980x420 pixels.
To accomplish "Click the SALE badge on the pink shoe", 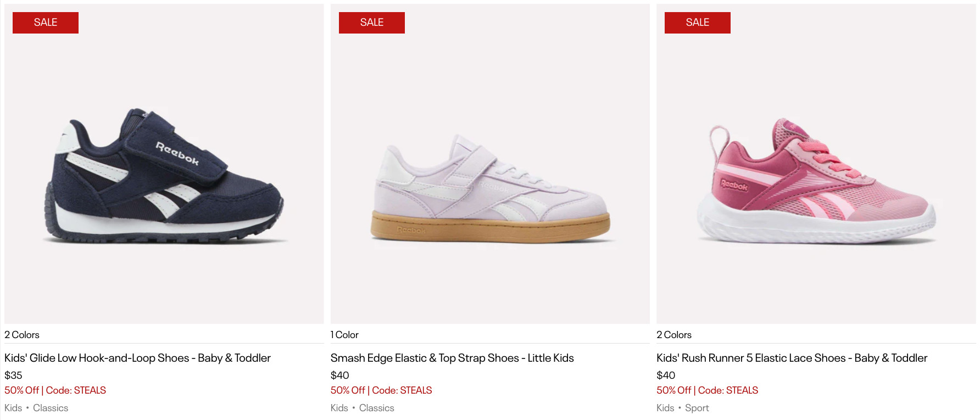I will [698, 23].
